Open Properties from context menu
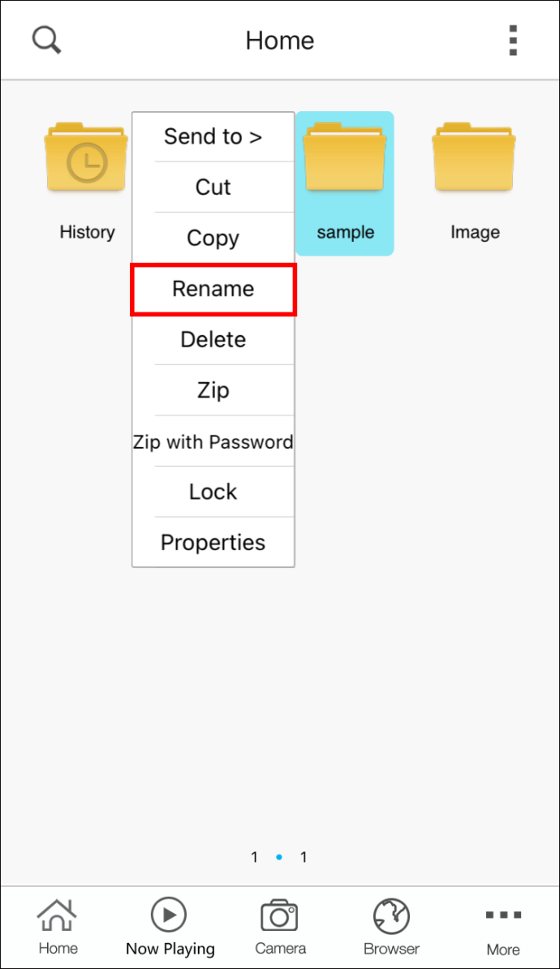560x969 pixels. tap(213, 542)
